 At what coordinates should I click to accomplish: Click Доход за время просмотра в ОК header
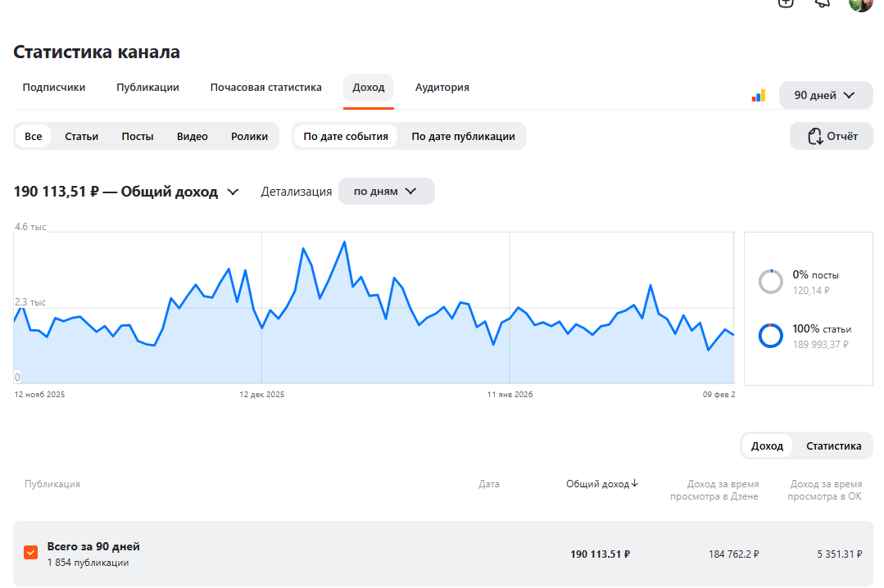[825, 490]
